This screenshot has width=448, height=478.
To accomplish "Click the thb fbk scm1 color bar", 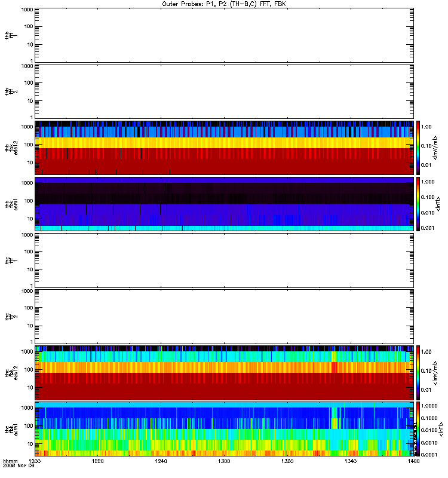I will 418,204.
